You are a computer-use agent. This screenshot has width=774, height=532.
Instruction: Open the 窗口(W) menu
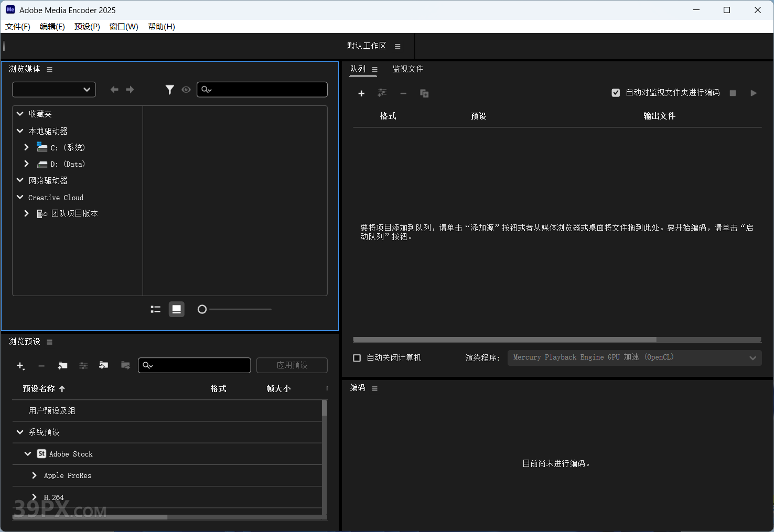[x=124, y=27]
